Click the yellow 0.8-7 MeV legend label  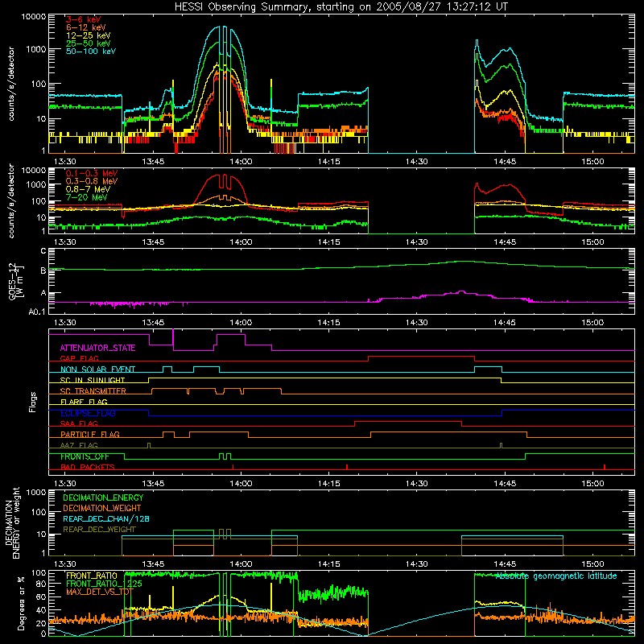pos(88,189)
